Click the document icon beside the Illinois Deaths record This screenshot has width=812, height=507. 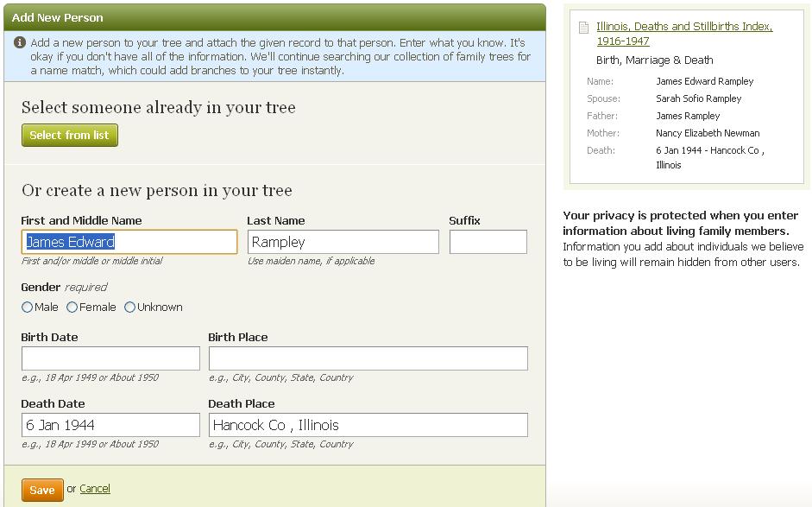click(583, 28)
